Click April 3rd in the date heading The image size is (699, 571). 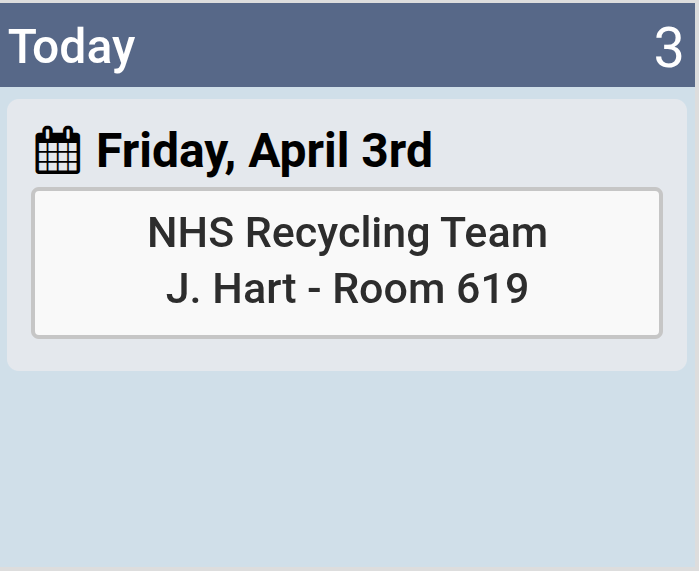tap(341, 151)
